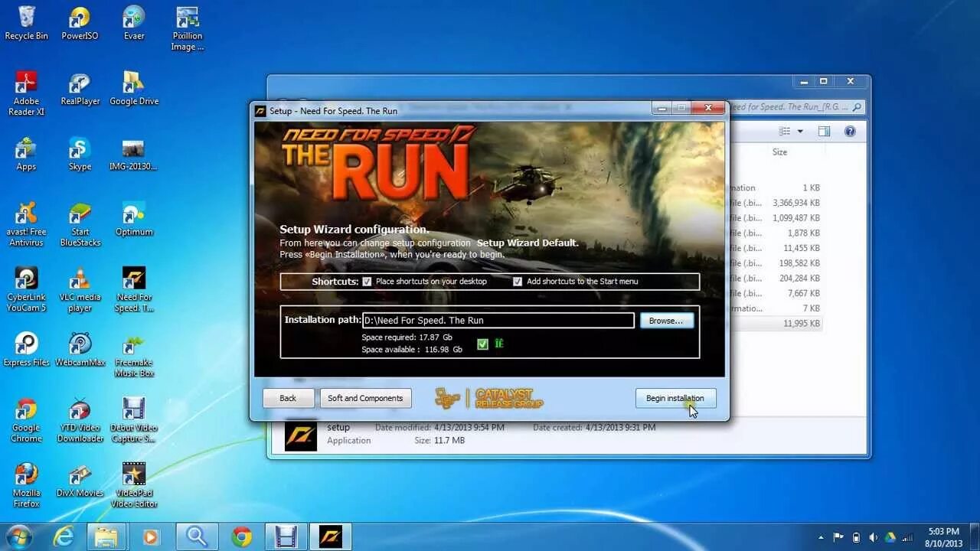Viewport: 980px width, 551px height.
Task: Open the Chrome taskbar icon
Action: click(x=242, y=537)
